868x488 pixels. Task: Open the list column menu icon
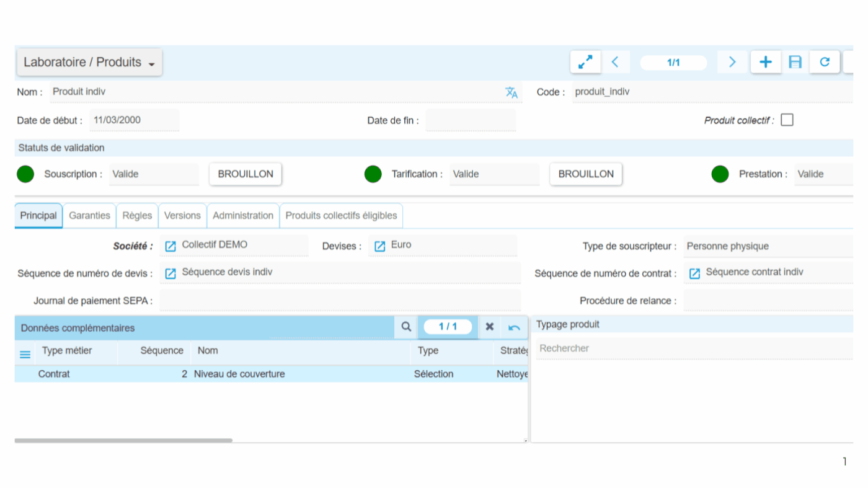25,355
